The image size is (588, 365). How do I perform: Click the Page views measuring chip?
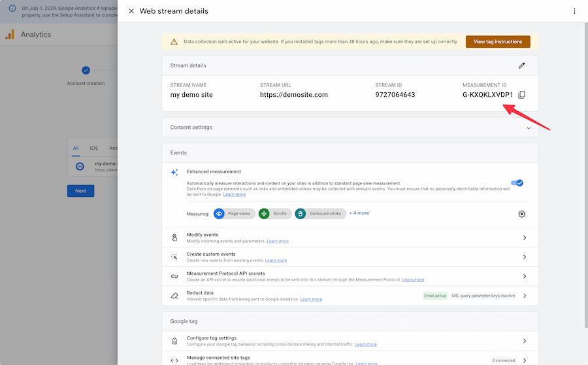click(x=235, y=214)
